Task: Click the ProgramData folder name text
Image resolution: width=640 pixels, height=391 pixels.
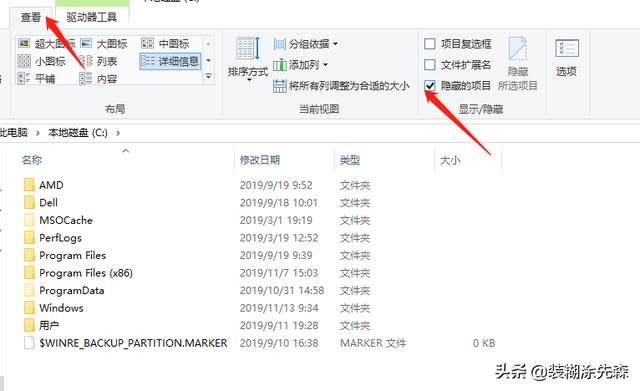Action: (72, 290)
